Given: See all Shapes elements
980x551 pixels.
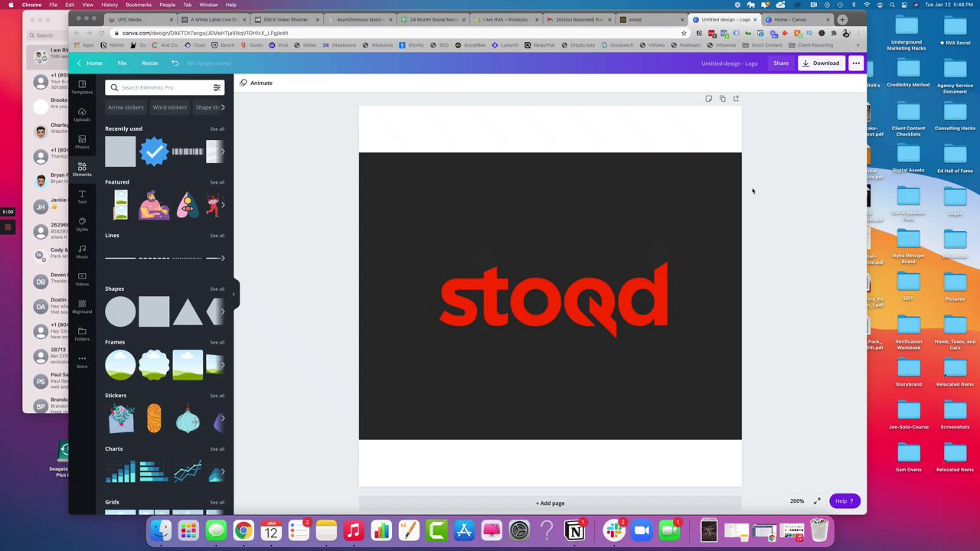Looking at the screenshot, I should point(217,289).
